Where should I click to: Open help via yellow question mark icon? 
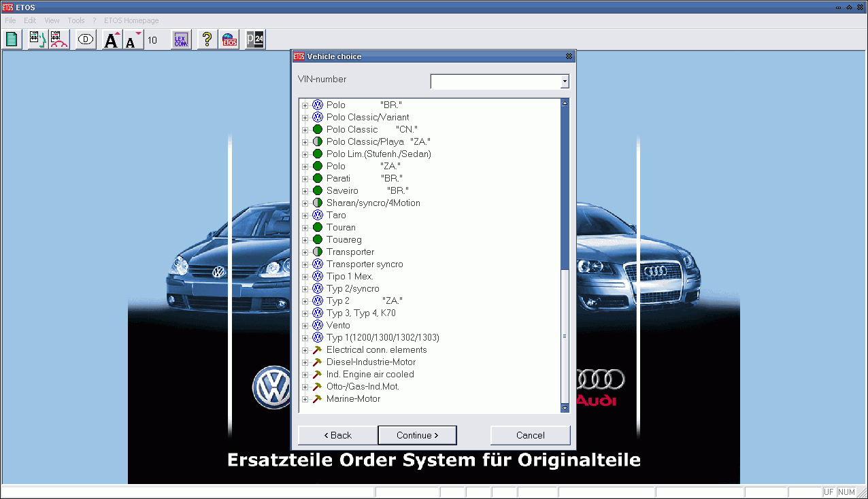(x=207, y=39)
